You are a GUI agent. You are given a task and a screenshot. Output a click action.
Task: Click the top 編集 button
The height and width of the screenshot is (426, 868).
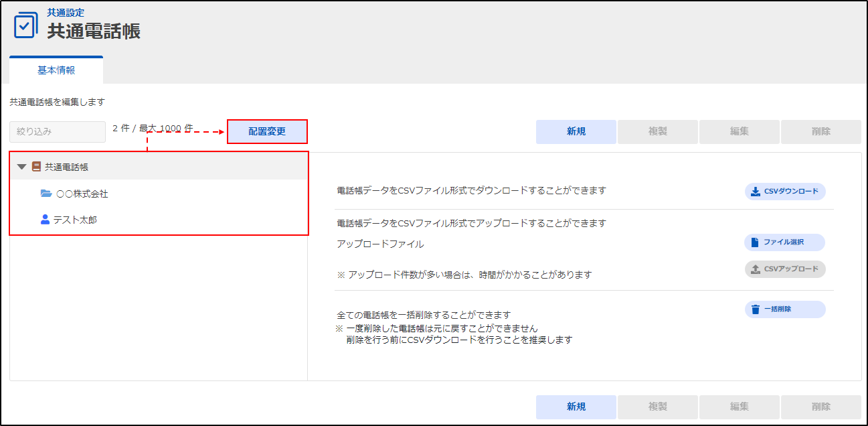(x=739, y=132)
